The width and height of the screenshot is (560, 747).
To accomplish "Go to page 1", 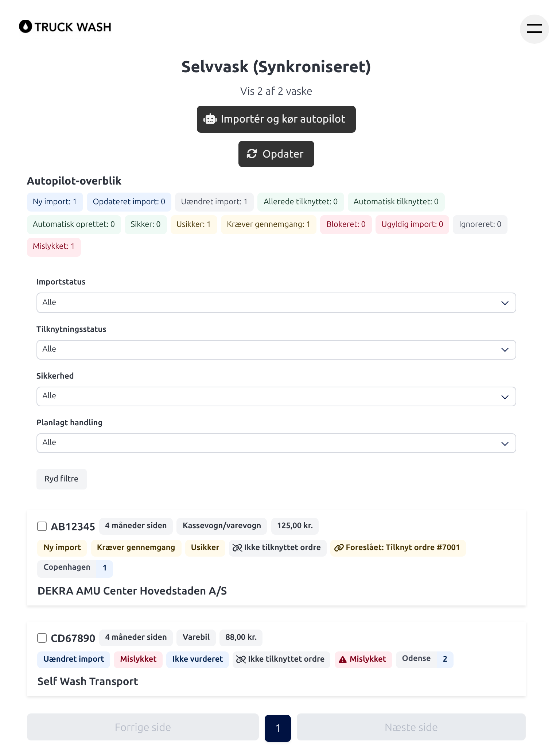I will [278, 728].
